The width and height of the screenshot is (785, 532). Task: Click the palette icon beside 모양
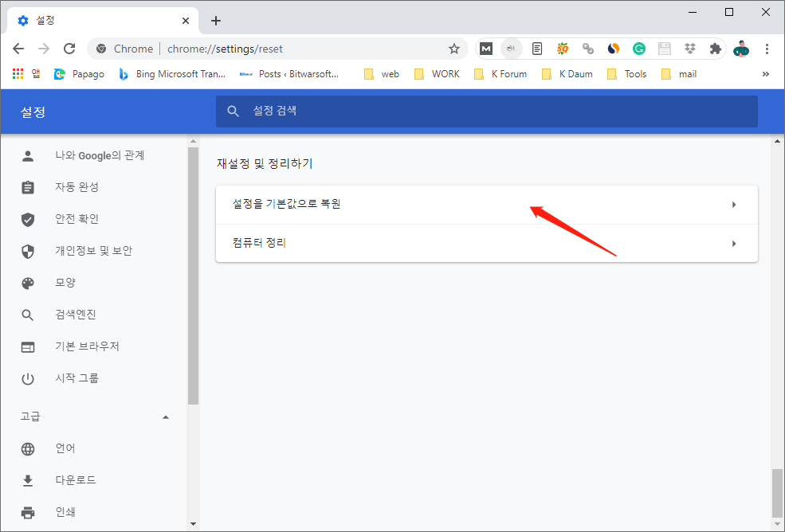click(28, 284)
